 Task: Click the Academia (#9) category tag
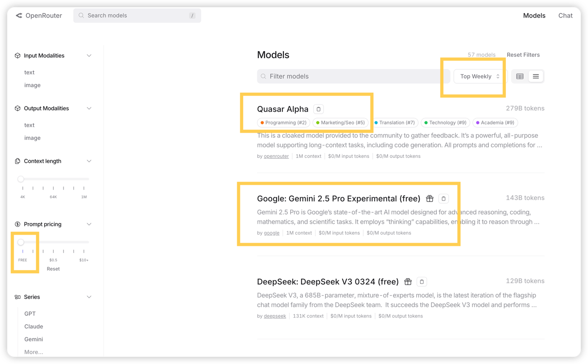pos(495,123)
